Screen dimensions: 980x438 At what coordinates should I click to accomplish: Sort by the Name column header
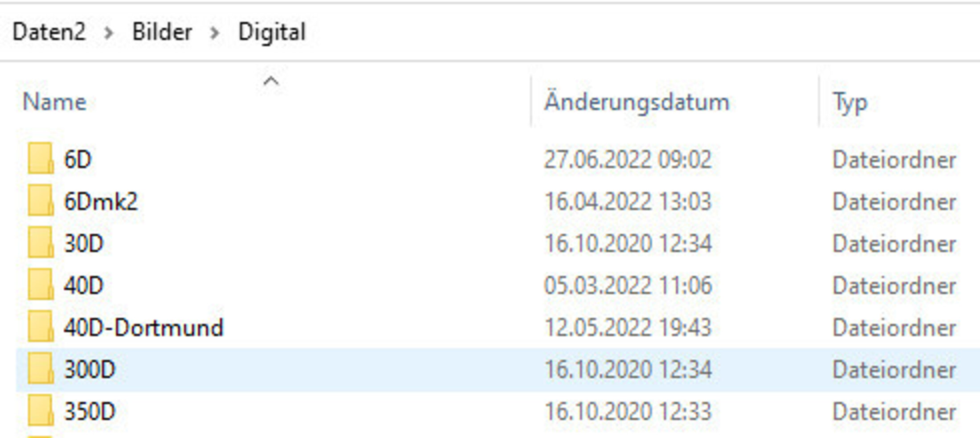click(54, 102)
